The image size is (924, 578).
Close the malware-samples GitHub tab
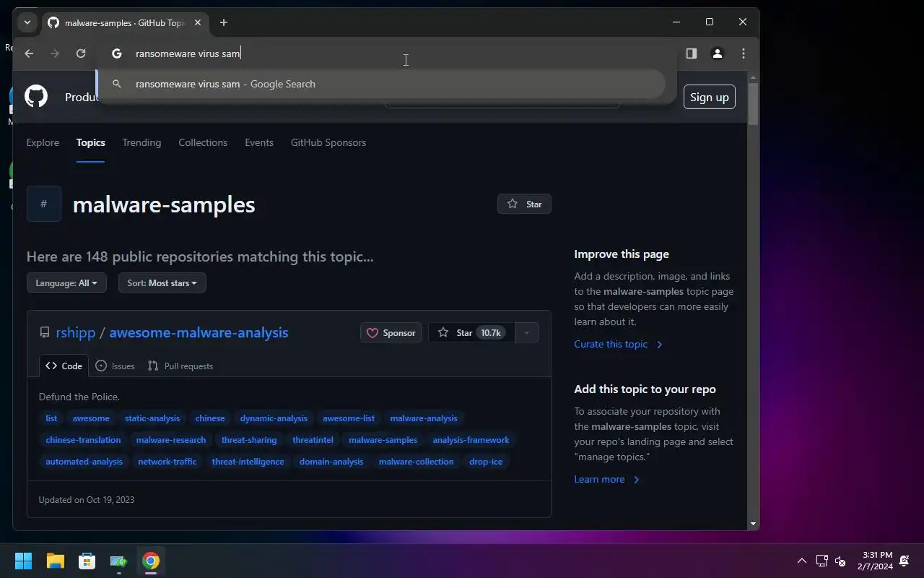[x=198, y=22]
